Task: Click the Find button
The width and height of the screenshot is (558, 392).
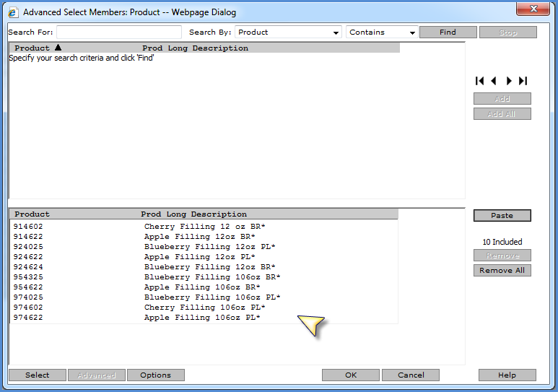Action: coord(448,32)
